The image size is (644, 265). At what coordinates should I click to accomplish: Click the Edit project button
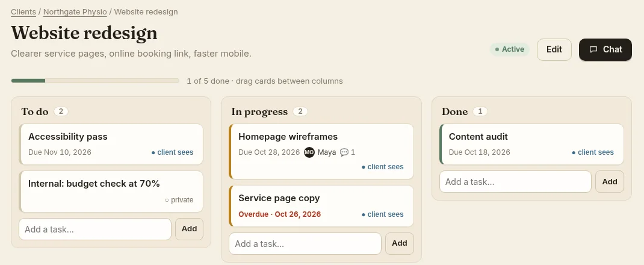(x=554, y=49)
